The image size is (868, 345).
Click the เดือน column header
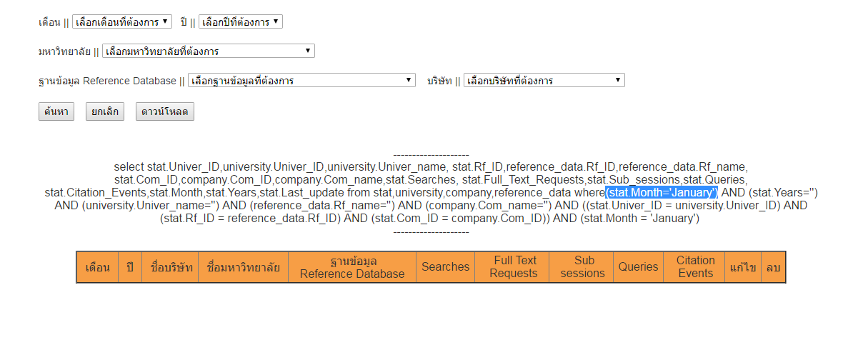coord(97,267)
